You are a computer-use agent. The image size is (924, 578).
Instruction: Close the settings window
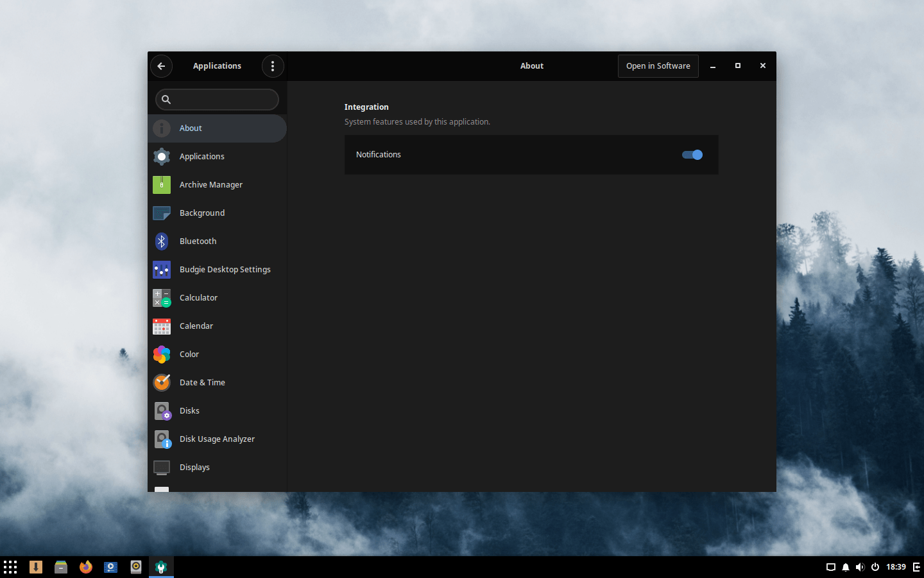pos(763,66)
